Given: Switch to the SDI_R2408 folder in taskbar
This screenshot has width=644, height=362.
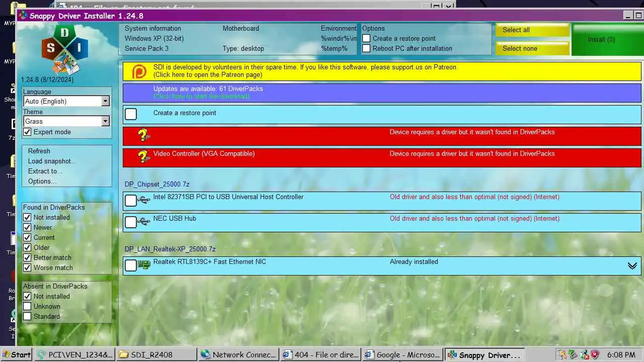Looking at the screenshot, I should point(156,354).
